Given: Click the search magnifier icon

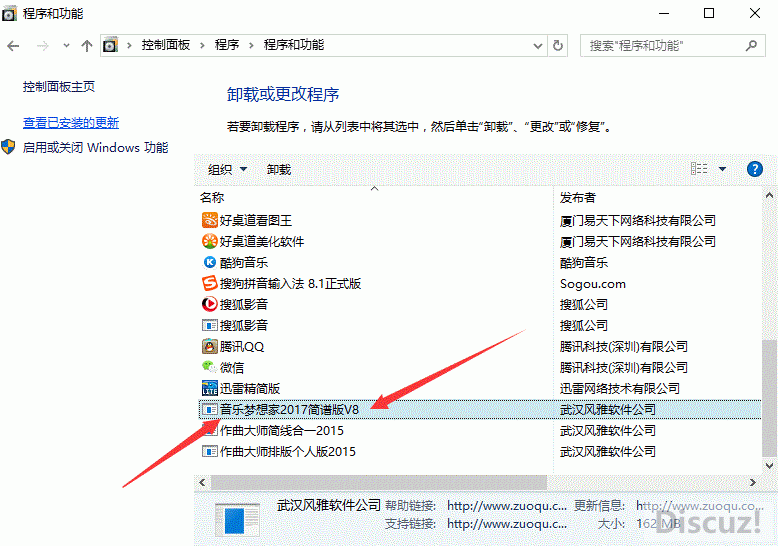Looking at the screenshot, I should click(x=751, y=46).
